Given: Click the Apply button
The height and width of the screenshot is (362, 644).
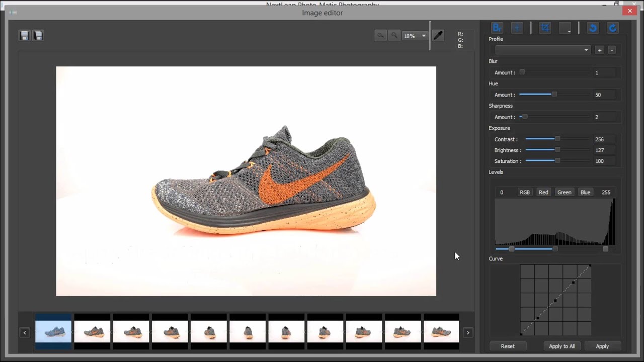Looking at the screenshot, I should (x=602, y=346).
